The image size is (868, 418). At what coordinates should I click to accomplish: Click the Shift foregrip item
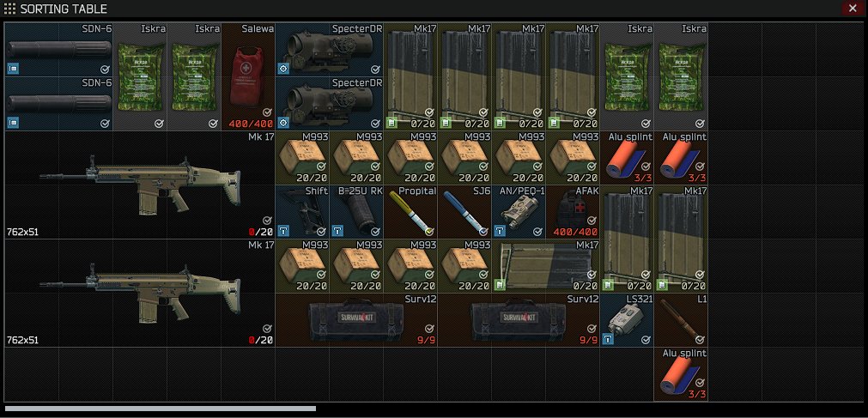(x=302, y=212)
